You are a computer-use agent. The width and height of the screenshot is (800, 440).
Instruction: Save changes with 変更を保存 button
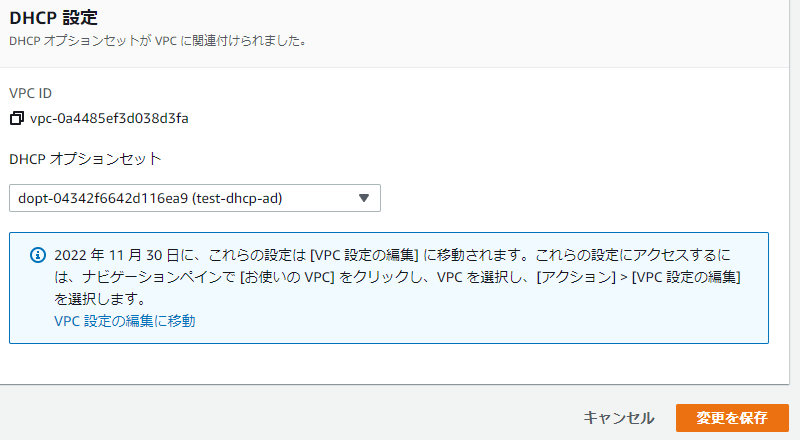(x=732, y=417)
